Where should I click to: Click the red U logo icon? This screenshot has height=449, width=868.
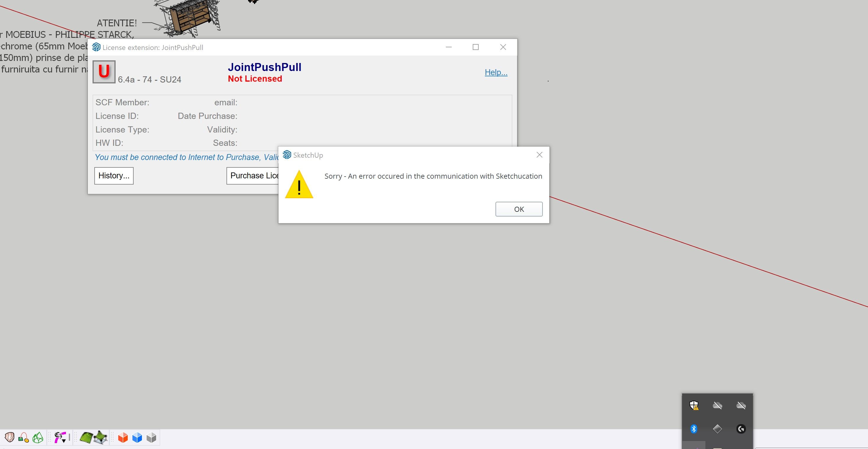(104, 72)
